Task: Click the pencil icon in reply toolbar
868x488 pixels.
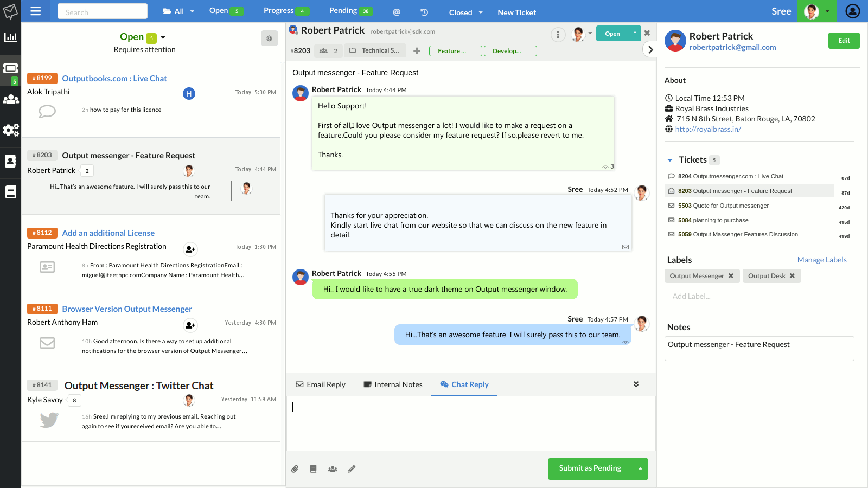Action: [x=352, y=469]
